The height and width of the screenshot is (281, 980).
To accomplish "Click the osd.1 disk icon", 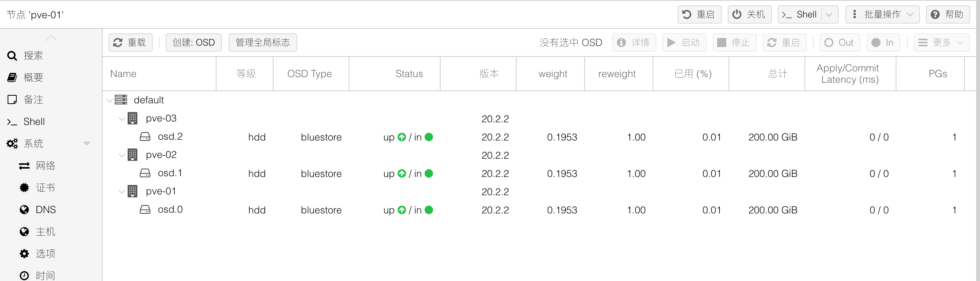I will tap(145, 173).
